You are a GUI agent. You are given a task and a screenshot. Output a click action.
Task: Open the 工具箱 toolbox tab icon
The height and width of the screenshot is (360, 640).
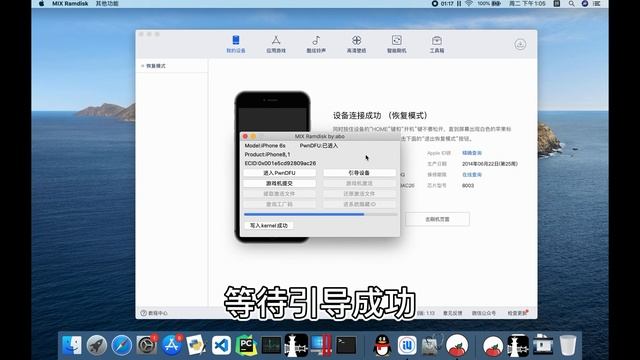coord(437,44)
